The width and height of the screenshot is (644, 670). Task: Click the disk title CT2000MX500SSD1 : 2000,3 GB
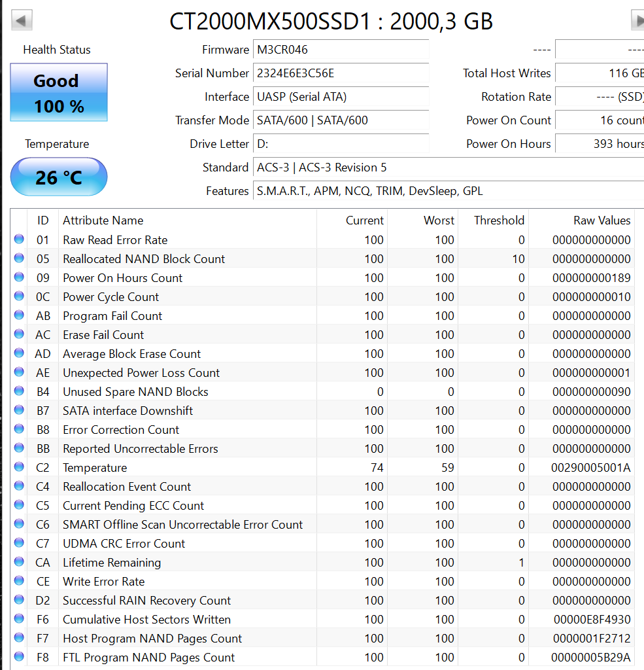click(331, 22)
